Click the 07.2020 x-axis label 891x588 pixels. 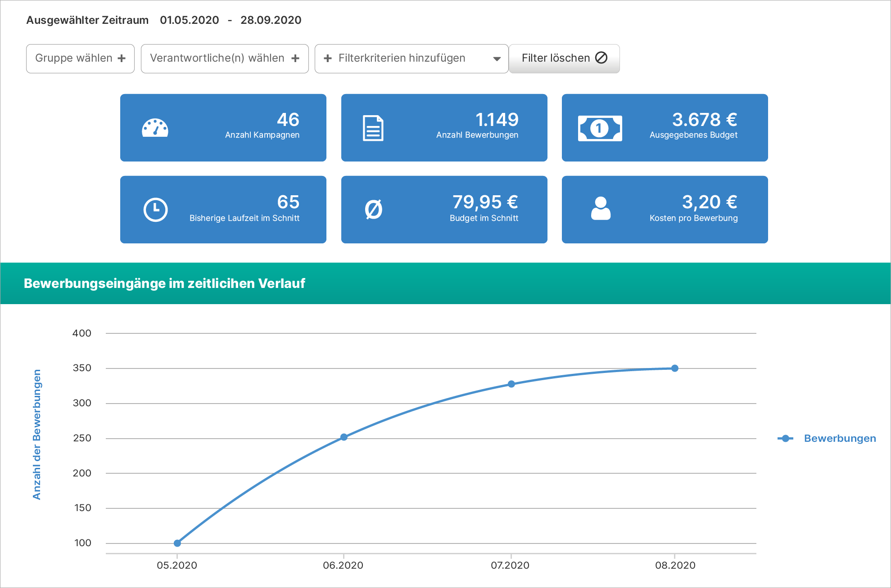(x=510, y=566)
